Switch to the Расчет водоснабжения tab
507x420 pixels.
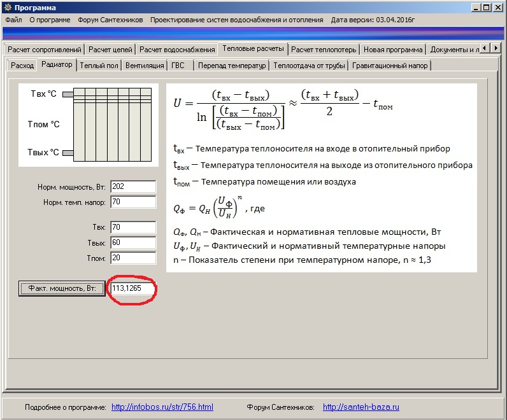[177, 50]
